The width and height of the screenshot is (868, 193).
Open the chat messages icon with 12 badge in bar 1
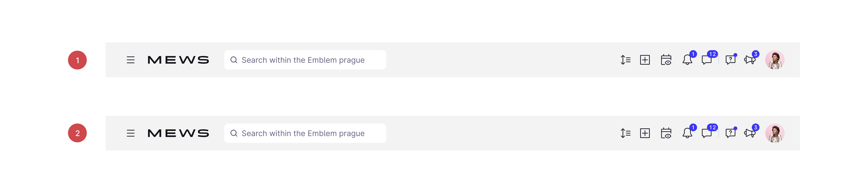707,60
